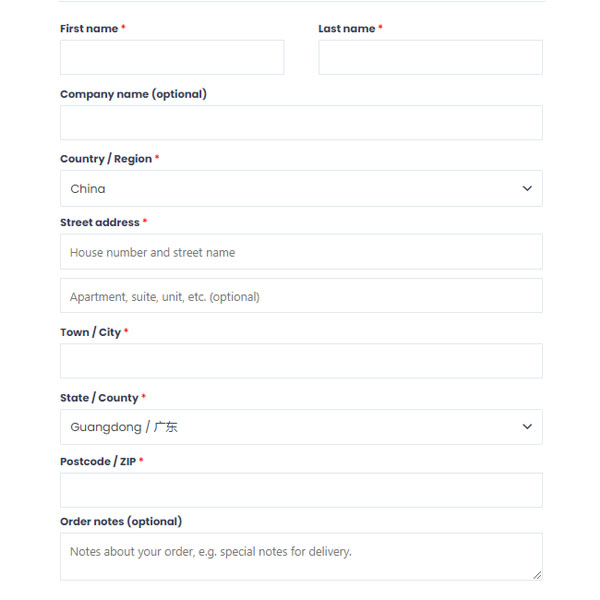This screenshot has height=600, width=600.
Task: Click the State / County chevron arrow
Action: tap(527, 426)
